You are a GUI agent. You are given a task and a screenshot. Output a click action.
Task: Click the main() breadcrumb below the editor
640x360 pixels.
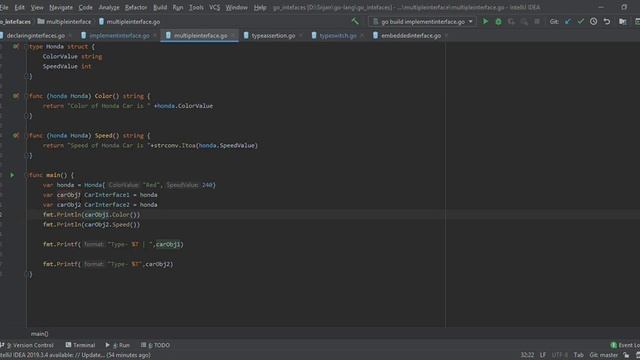[x=40, y=334]
